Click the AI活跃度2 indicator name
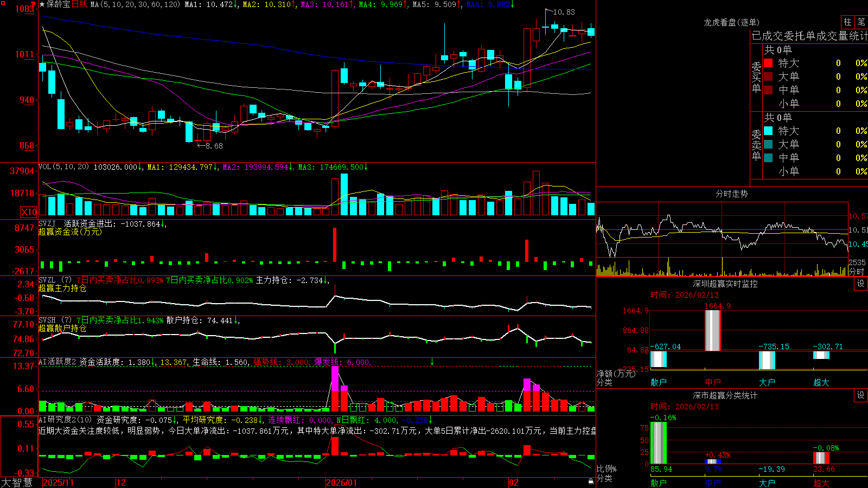This screenshot has width=868, height=488. 58,362
